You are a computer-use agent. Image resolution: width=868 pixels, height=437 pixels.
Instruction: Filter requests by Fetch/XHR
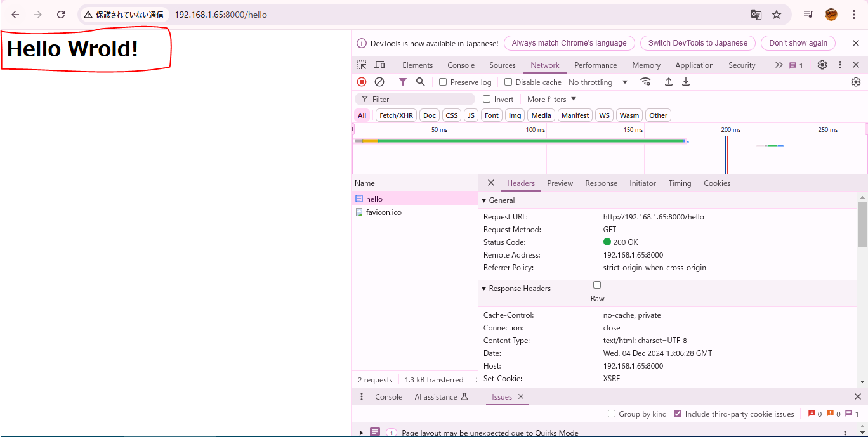coord(396,115)
